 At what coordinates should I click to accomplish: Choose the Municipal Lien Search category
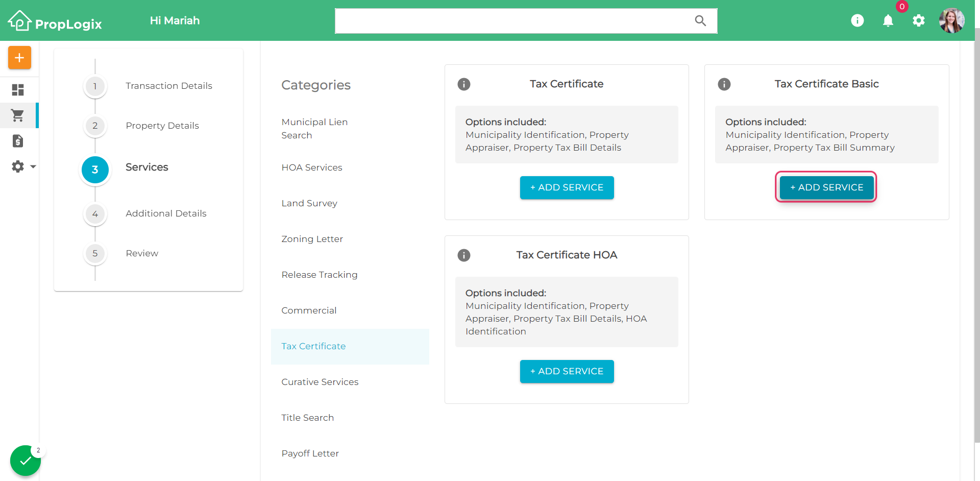314,129
